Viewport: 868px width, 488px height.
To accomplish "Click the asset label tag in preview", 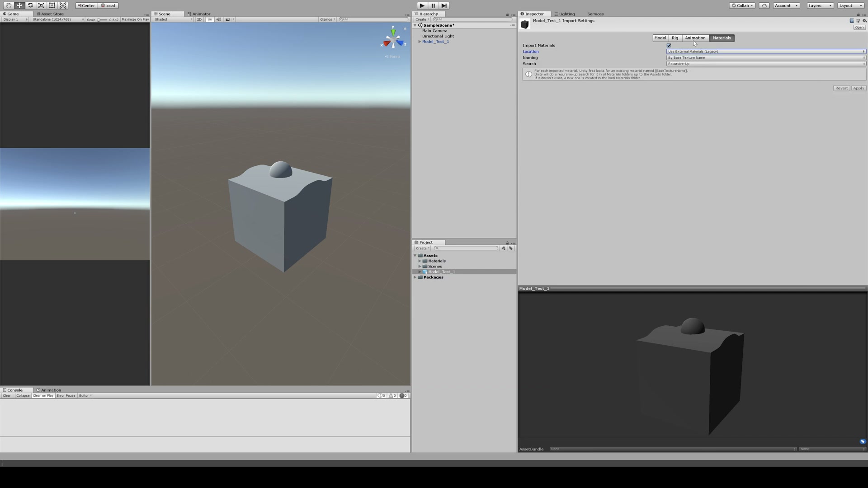I will 863,441.
